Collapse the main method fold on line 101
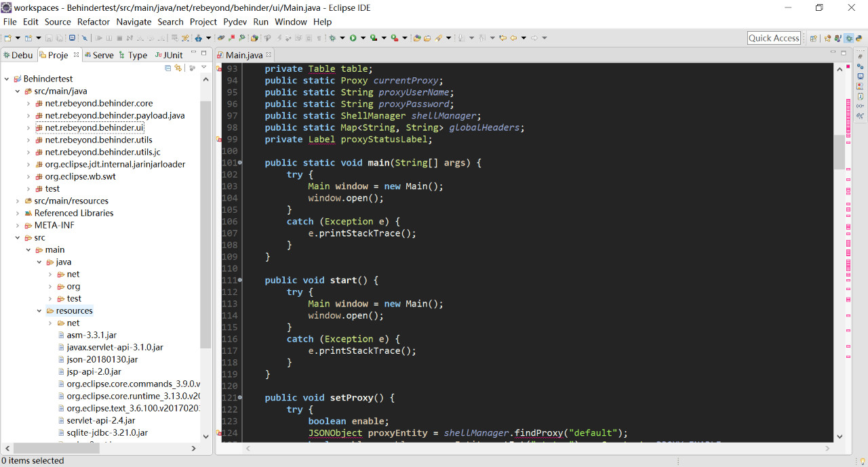This screenshot has height=467, width=868. coord(239,163)
